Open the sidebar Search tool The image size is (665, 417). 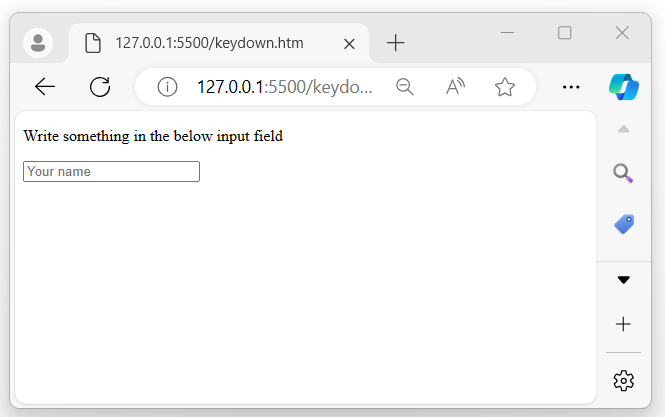click(x=623, y=174)
